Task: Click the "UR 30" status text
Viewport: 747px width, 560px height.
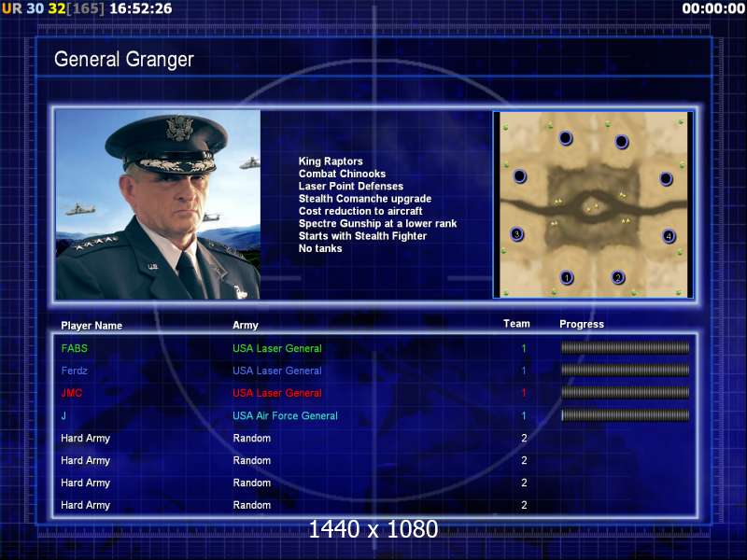Action: [22, 8]
